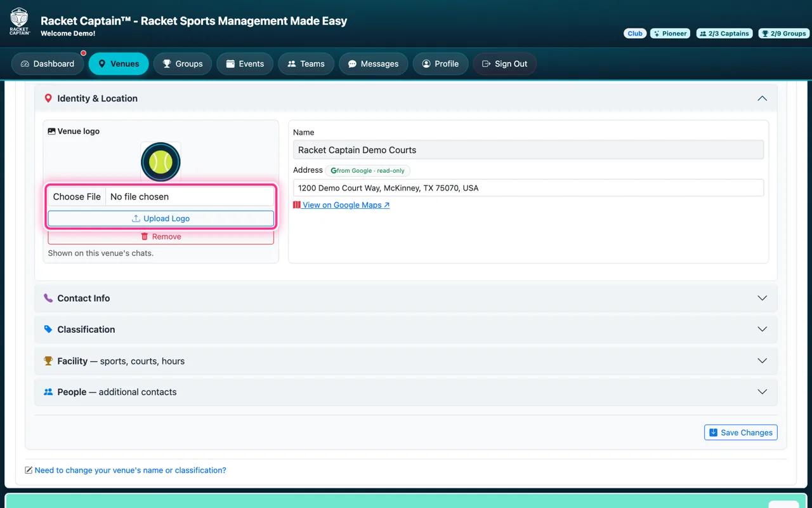The image size is (812, 508).
Task: Click the red location pin icon
Action: (x=48, y=98)
